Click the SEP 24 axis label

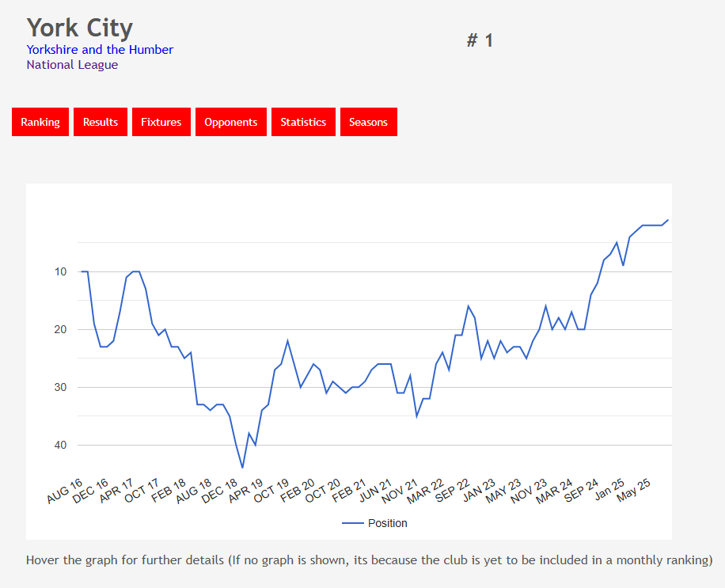[581, 491]
